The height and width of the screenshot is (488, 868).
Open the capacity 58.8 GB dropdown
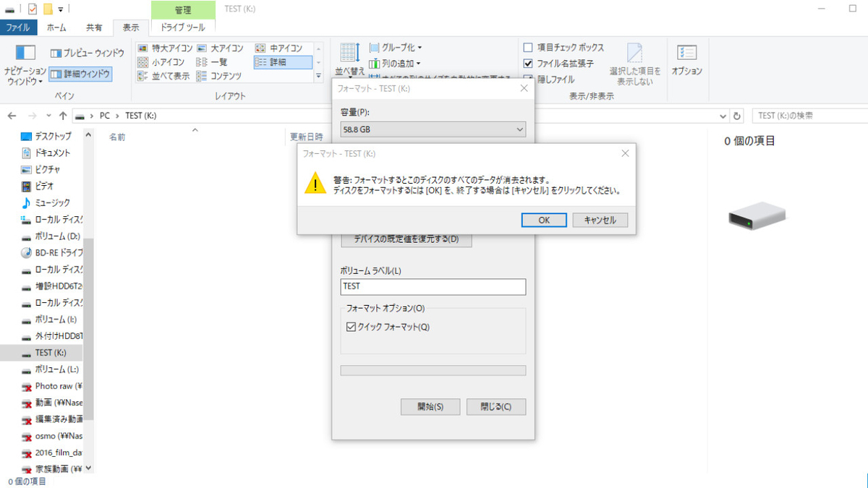[433, 129]
